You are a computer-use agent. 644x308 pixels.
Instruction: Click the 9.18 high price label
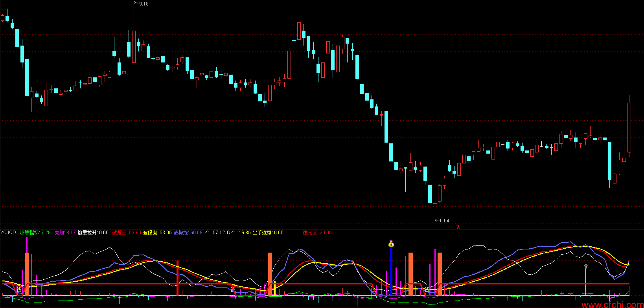click(144, 4)
